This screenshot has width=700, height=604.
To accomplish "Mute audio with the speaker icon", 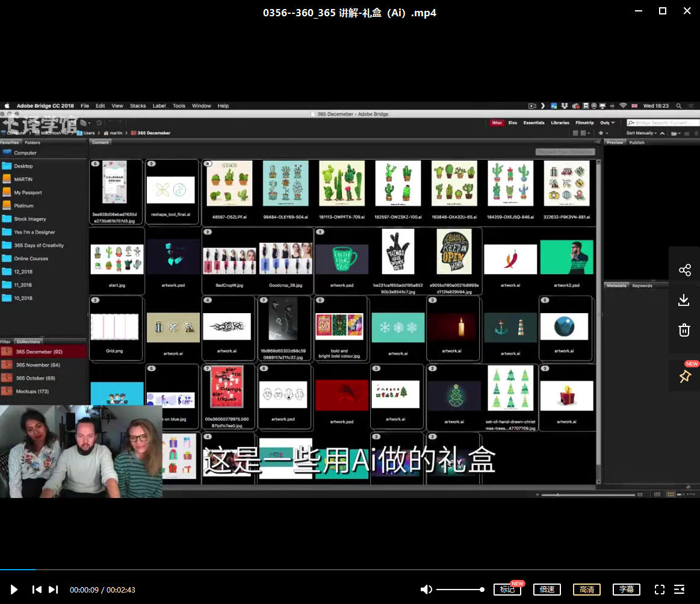I will point(426,590).
